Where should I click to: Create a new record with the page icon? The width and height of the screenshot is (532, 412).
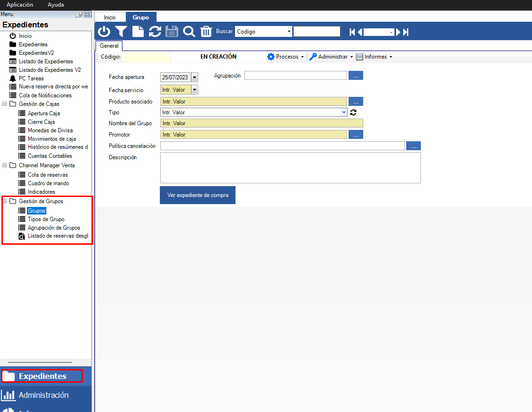point(138,32)
